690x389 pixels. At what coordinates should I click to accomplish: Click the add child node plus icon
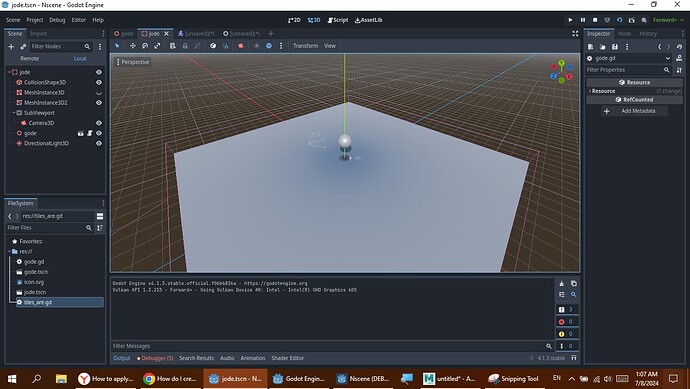coord(11,47)
